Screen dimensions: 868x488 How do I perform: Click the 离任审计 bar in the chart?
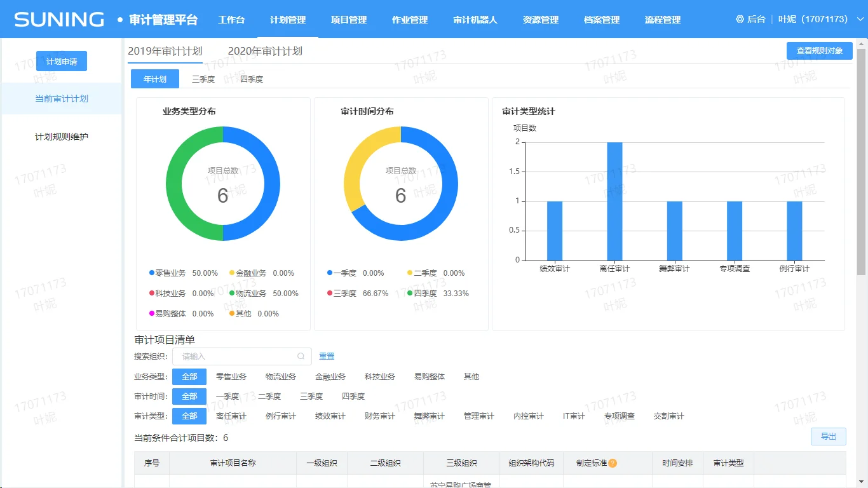[614, 201]
